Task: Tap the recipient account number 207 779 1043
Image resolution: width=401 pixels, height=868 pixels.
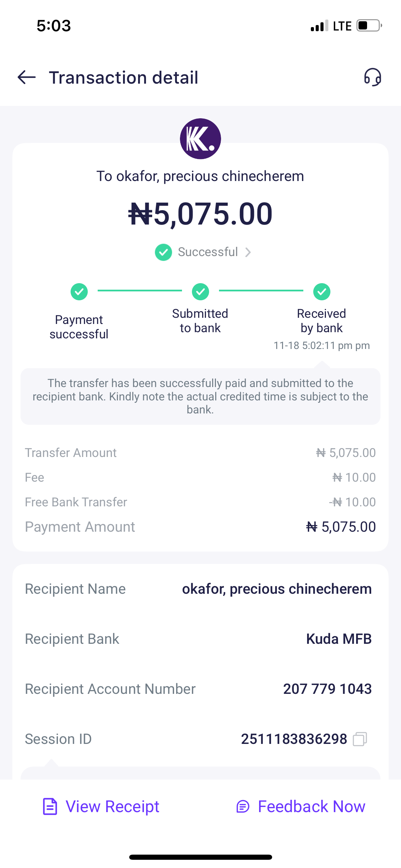Action: coord(327,689)
